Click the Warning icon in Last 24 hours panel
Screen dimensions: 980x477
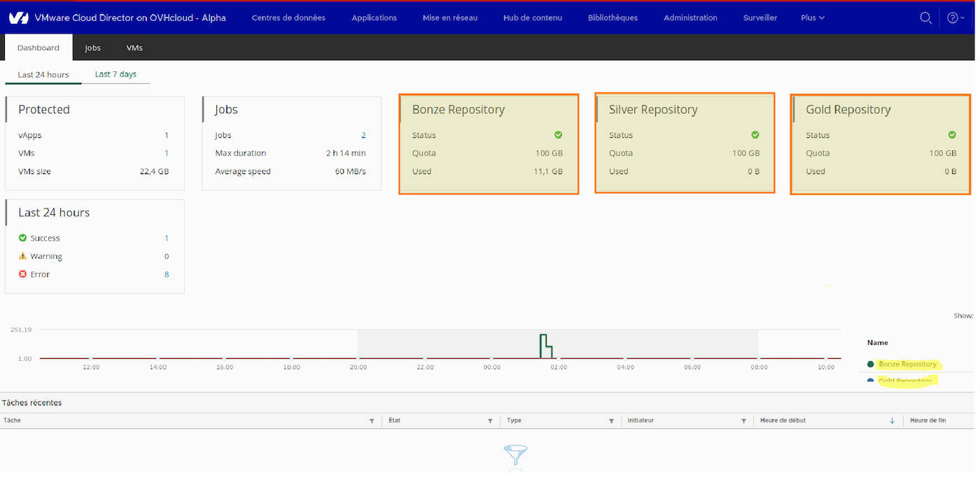[22, 256]
